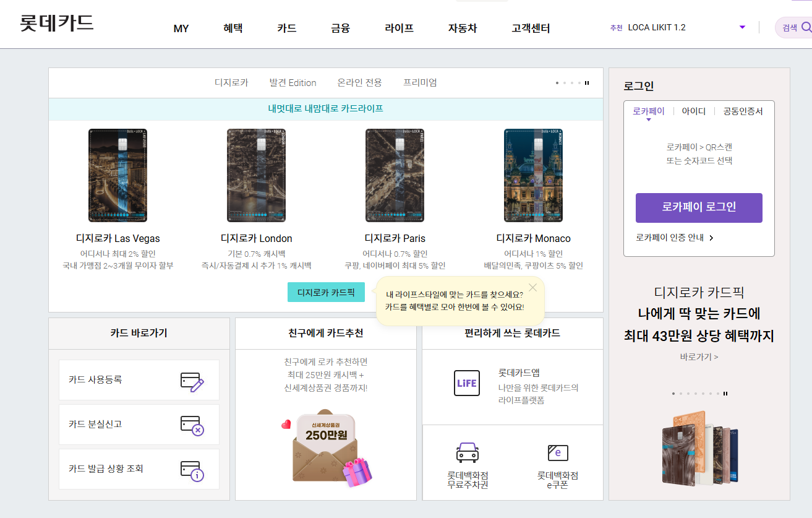Click the 카드 발급 상황 조회 row
The image size is (812, 518).
click(139, 469)
